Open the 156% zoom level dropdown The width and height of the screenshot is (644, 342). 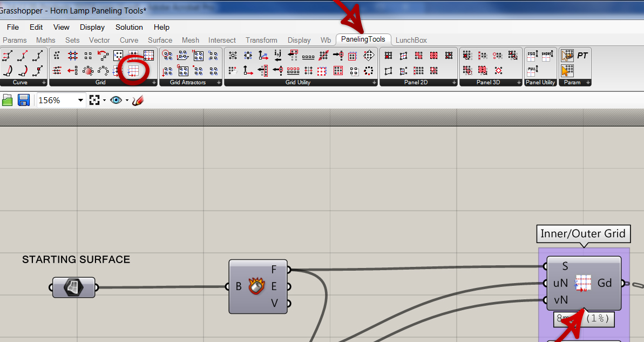81,100
